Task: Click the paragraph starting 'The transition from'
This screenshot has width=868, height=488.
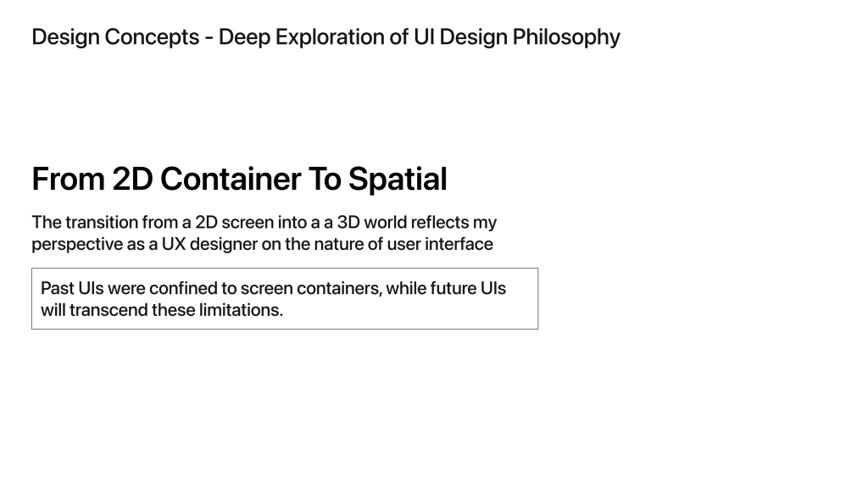Action: 264,233
